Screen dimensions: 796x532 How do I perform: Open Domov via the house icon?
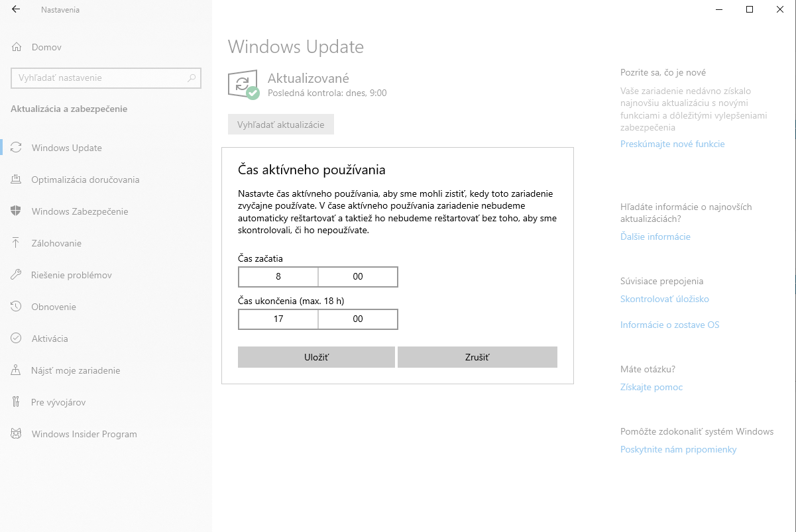(x=17, y=47)
